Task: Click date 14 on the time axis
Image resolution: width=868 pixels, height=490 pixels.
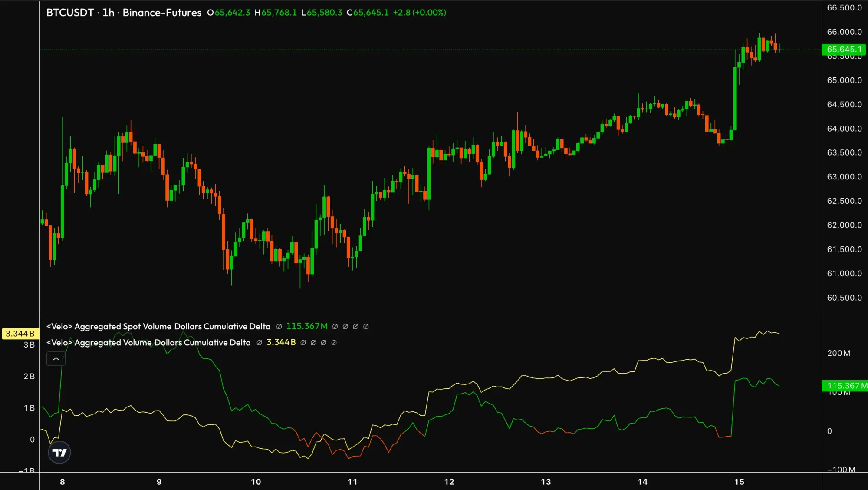Action: click(643, 482)
